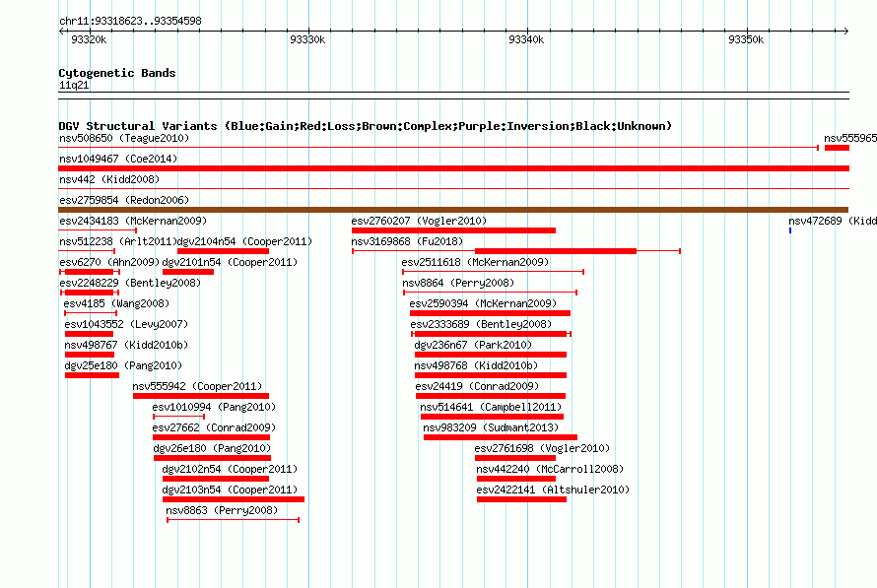Select the brown esv2759854 (Redon2006) complex bar
Viewport: 877px width, 588px height.
click(x=453, y=210)
